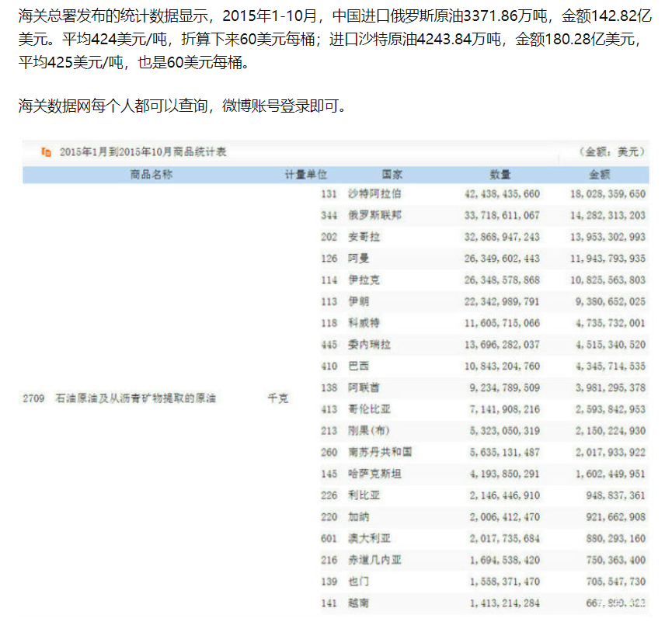Click amount value 2,593,842,953

[611, 409]
